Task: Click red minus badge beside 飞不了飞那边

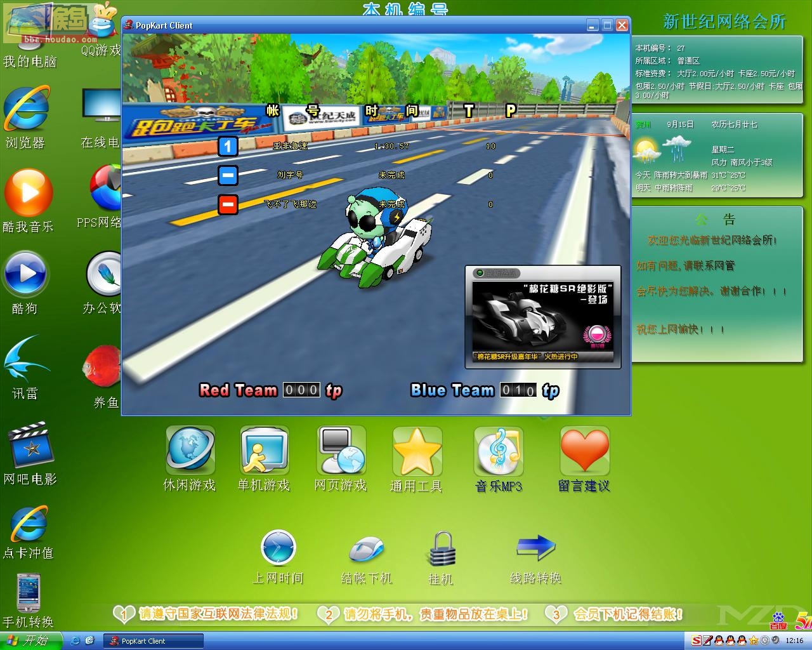Action: click(228, 204)
